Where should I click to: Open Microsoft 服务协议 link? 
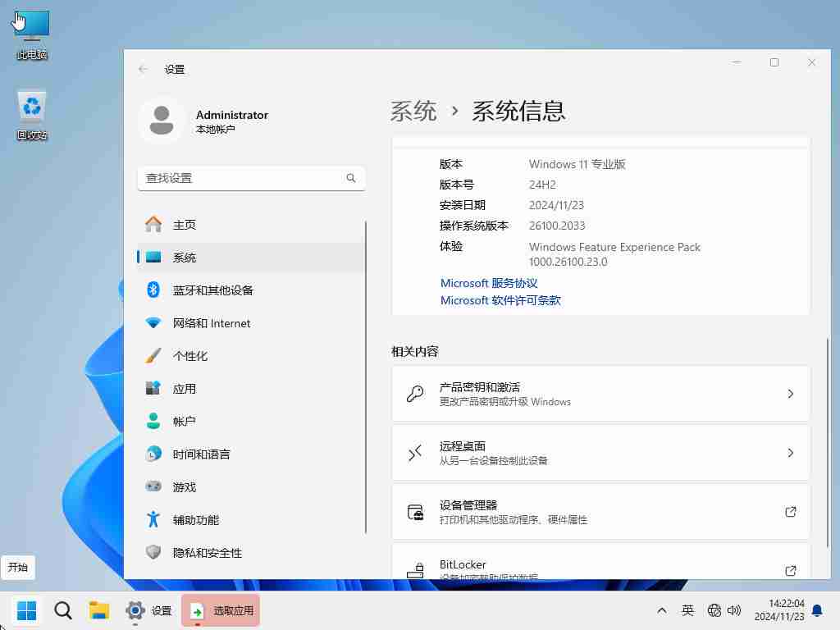(488, 282)
